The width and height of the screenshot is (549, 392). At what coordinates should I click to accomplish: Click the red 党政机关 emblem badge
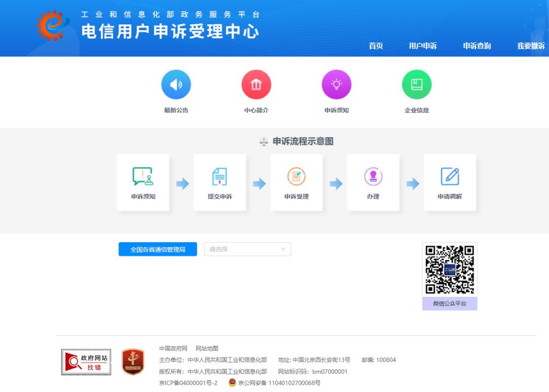(132, 362)
